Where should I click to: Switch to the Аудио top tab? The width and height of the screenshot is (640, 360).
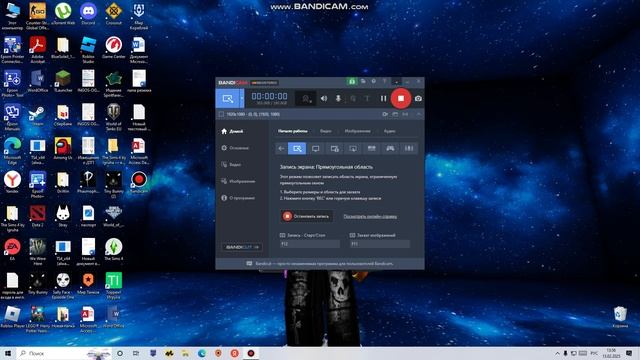[389, 131]
